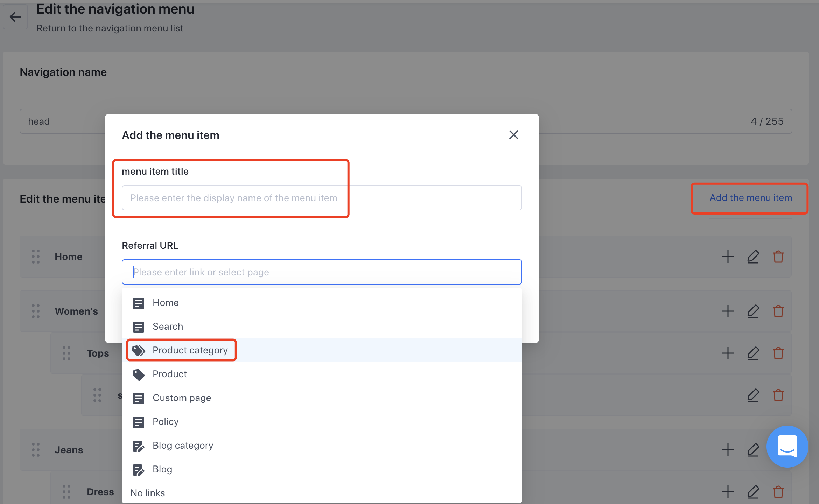819x504 pixels.
Task: Click the edit pencil icon for Women's
Action: [753, 311]
